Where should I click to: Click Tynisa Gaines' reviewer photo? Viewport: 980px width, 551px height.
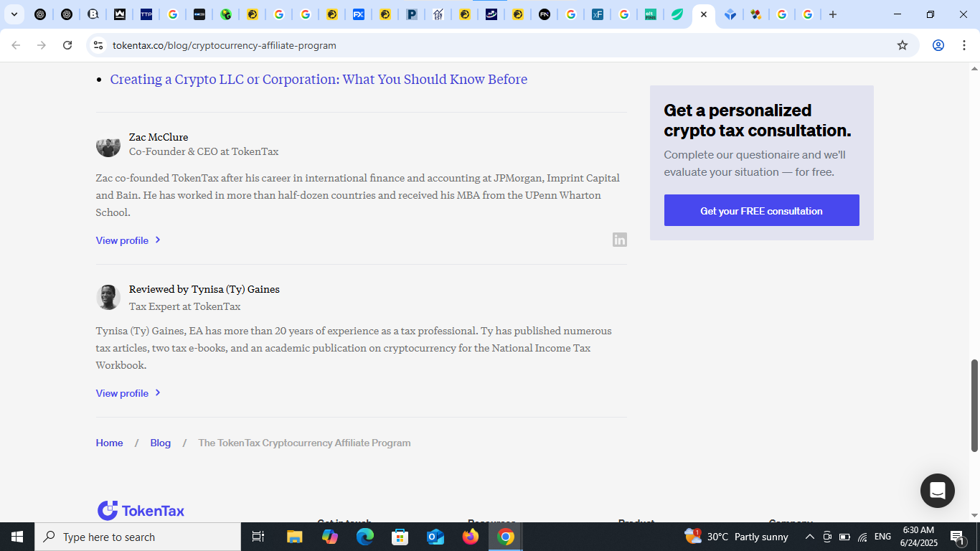(108, 297)
